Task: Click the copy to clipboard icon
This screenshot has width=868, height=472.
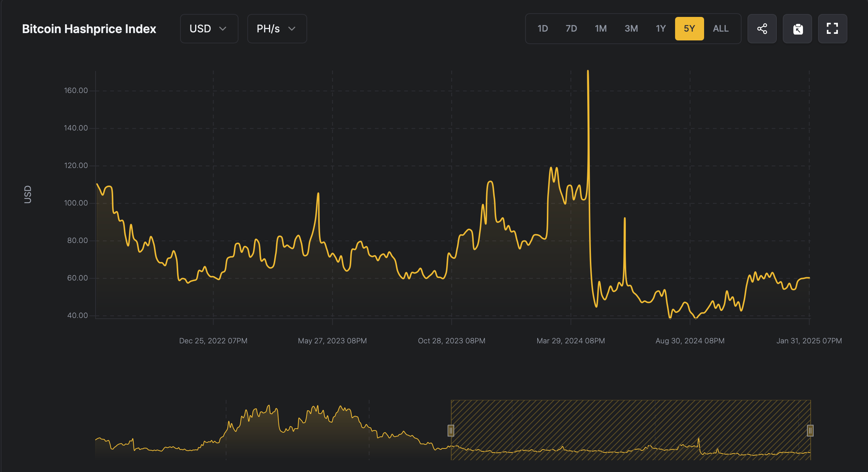Action: tap(797, 29)
